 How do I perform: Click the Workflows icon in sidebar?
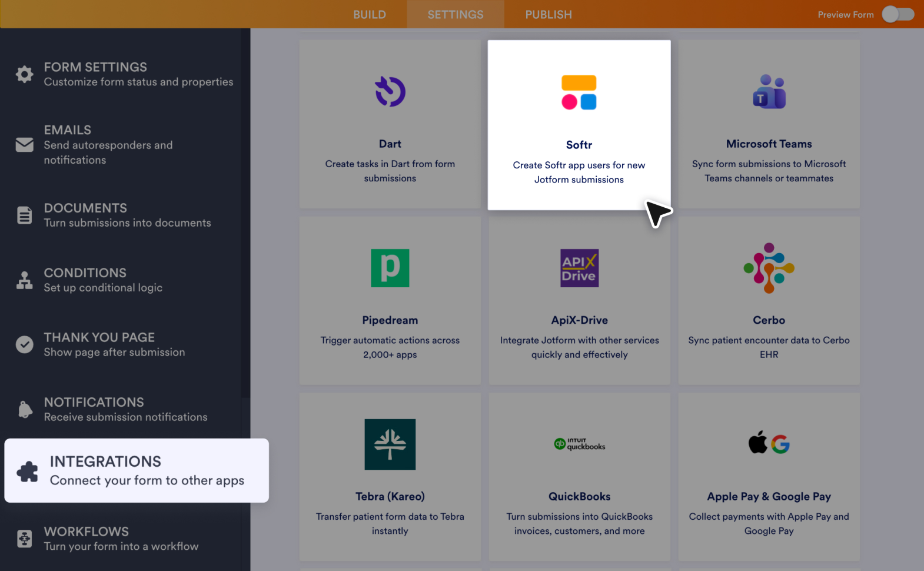(x=24, y=539)
